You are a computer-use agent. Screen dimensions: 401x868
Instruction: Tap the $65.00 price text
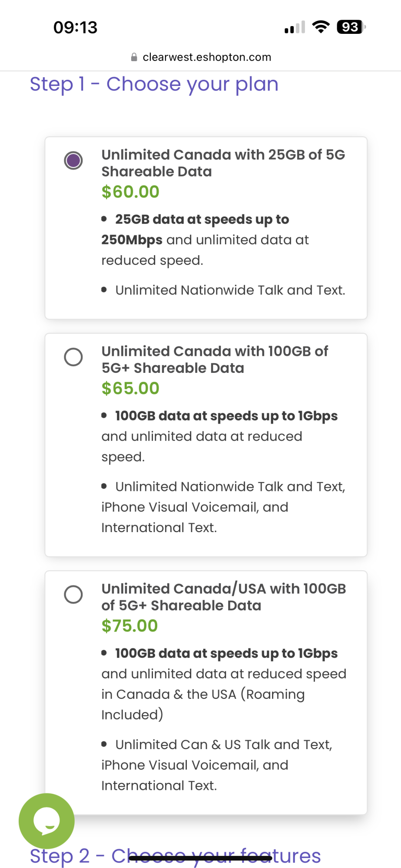tap(130, 388)
